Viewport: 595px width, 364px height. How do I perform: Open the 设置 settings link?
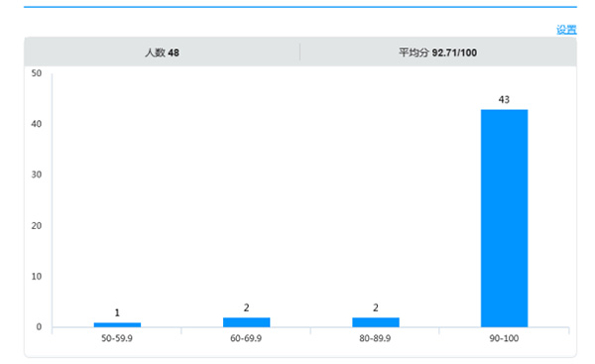(566, 30)
